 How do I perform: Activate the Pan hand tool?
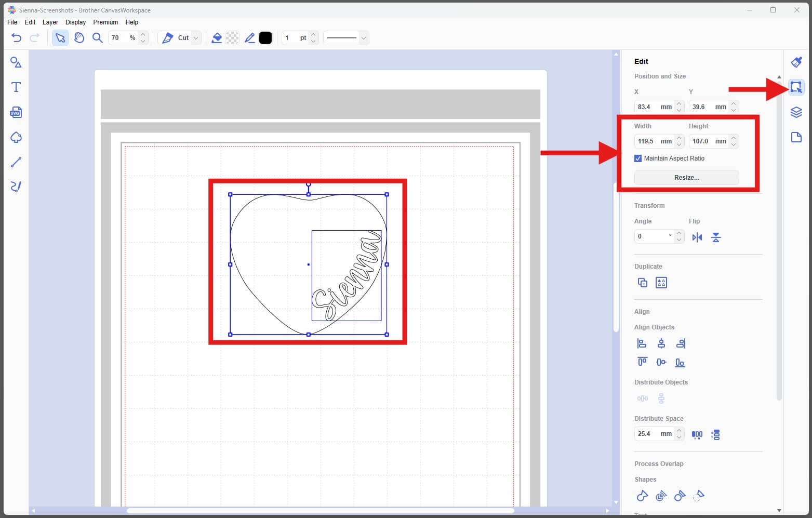click(x=79, y=37)
